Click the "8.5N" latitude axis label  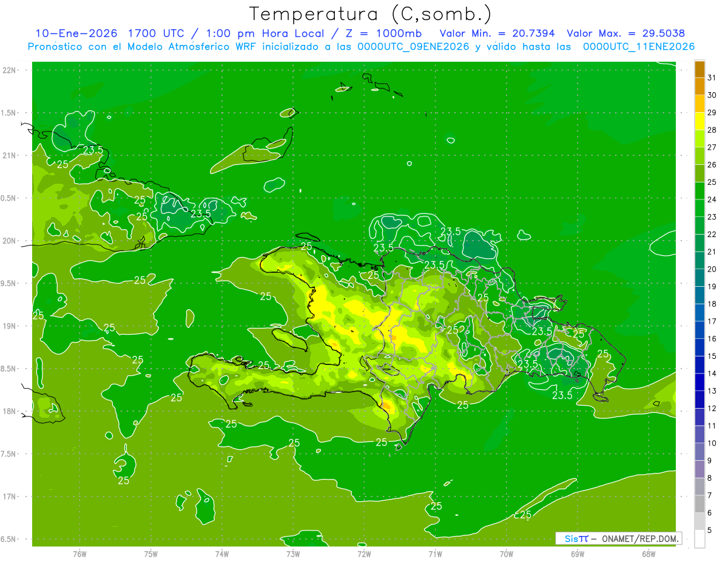pyautogui.click(x=8, y=369)
